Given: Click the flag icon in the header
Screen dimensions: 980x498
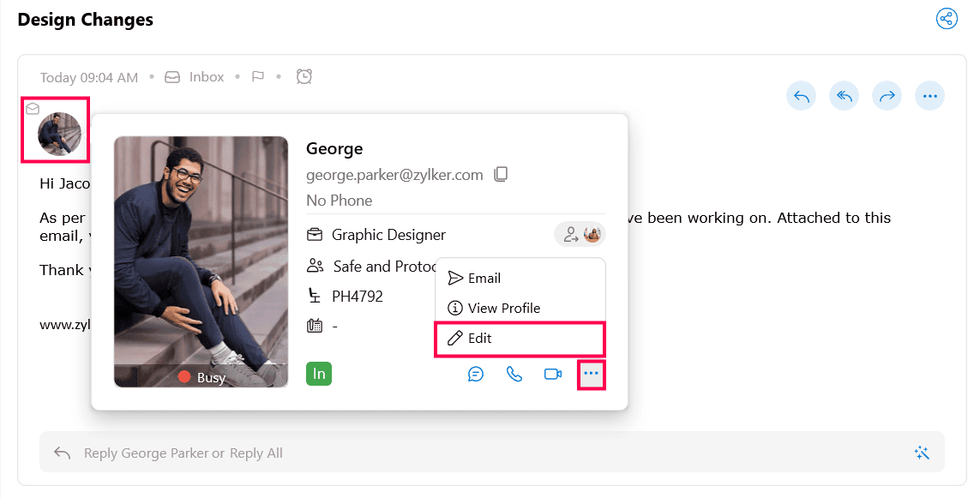Looking at the screenshot, I should [257, 77].
